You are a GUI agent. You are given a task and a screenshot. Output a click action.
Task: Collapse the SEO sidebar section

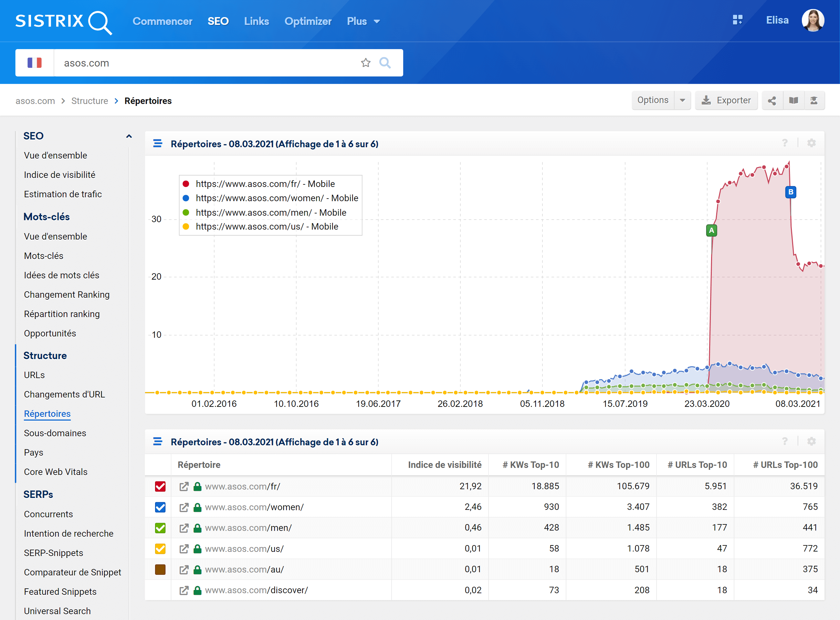(129, 136)
